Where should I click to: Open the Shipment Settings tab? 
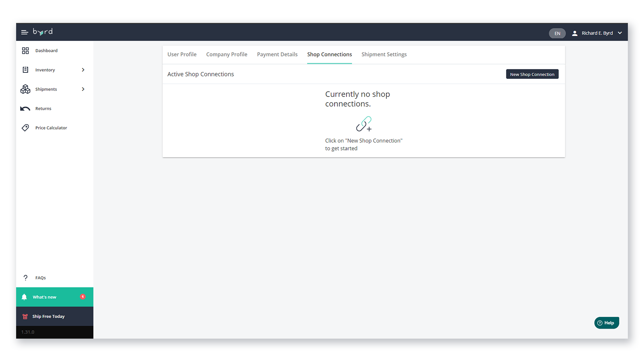click(384, 54)
